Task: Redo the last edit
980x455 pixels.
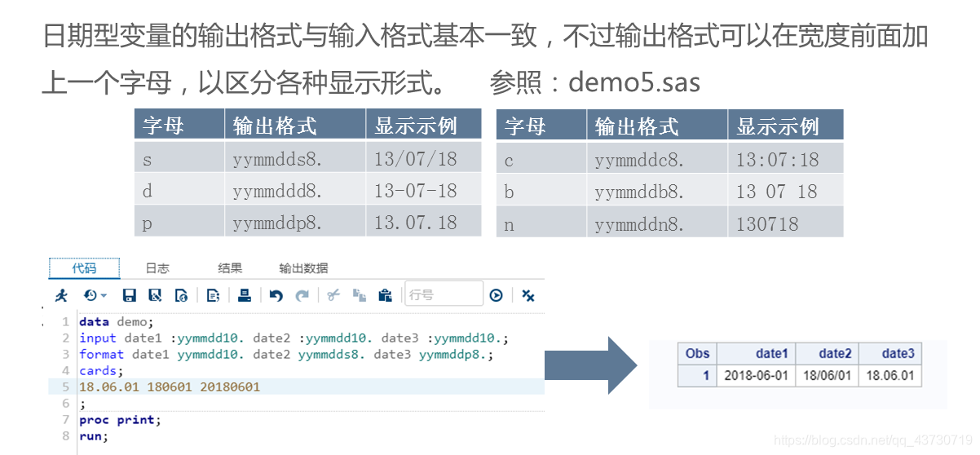Action: point(302,295)
